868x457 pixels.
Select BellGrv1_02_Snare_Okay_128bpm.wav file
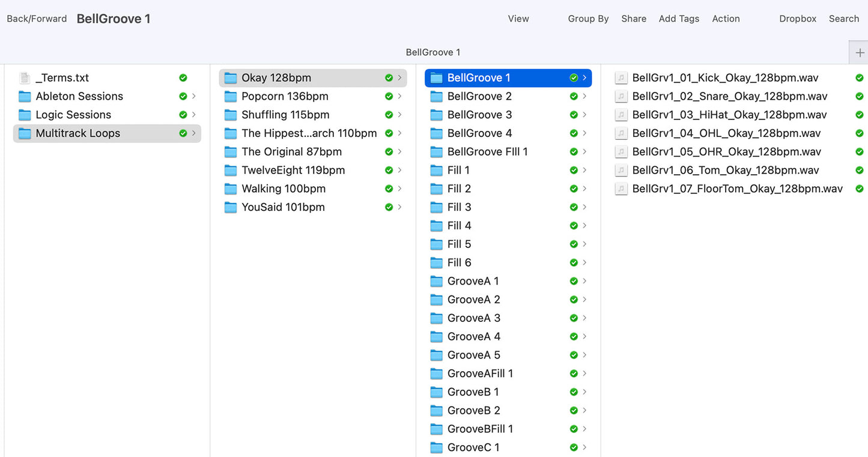tap(729, 97)
